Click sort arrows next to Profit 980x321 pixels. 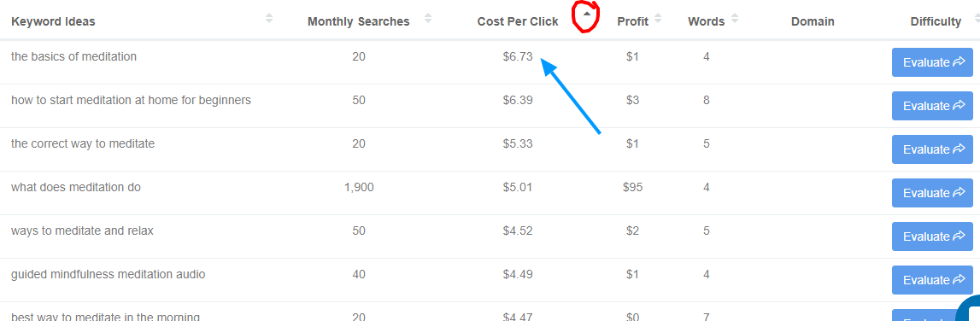coord(658,18)
